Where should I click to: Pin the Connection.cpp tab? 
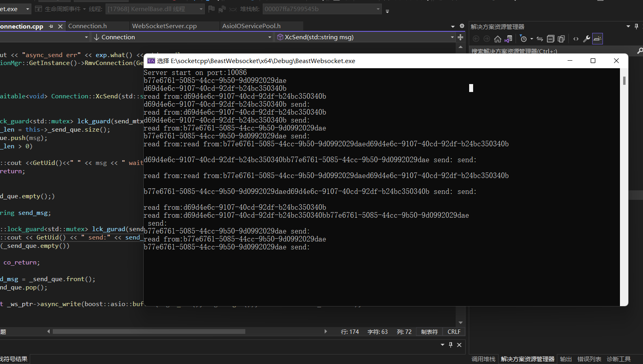51,26
